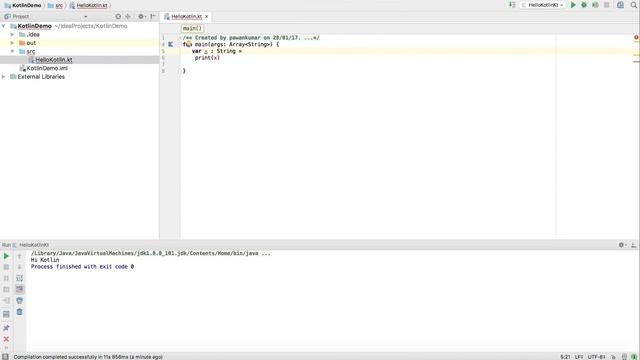Image resolution: width=640 pixels, height=360 pixels.
Task: Toggle Scroll to end in Run console
Action: pyautogui.click(x=20, y=289)
